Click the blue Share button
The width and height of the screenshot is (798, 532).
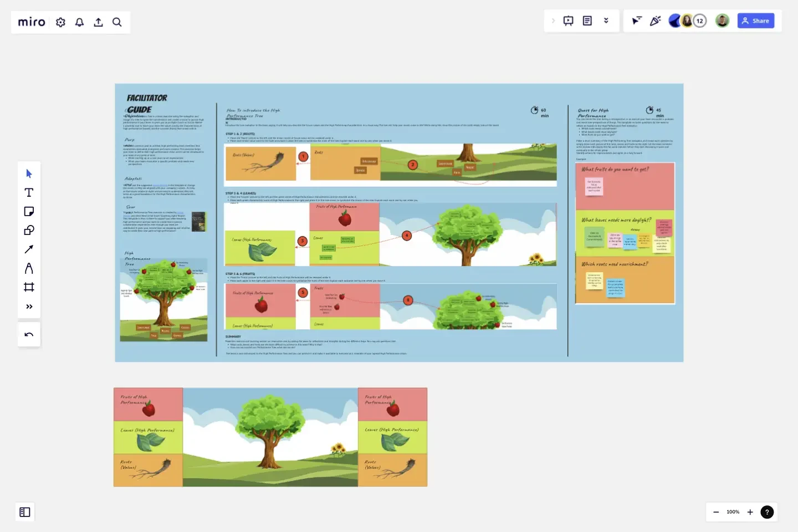pyautogui.click(x=756, y=21)
